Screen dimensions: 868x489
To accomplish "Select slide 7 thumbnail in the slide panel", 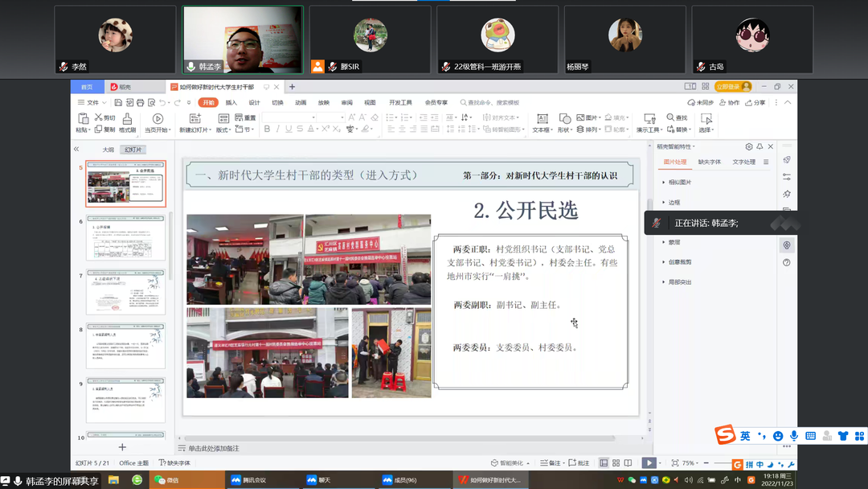I will (x=125, y=292).
